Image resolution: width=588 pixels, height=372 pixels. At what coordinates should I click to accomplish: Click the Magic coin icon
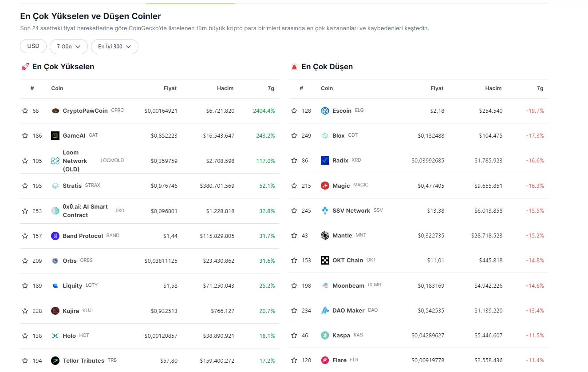click(325, 186)
